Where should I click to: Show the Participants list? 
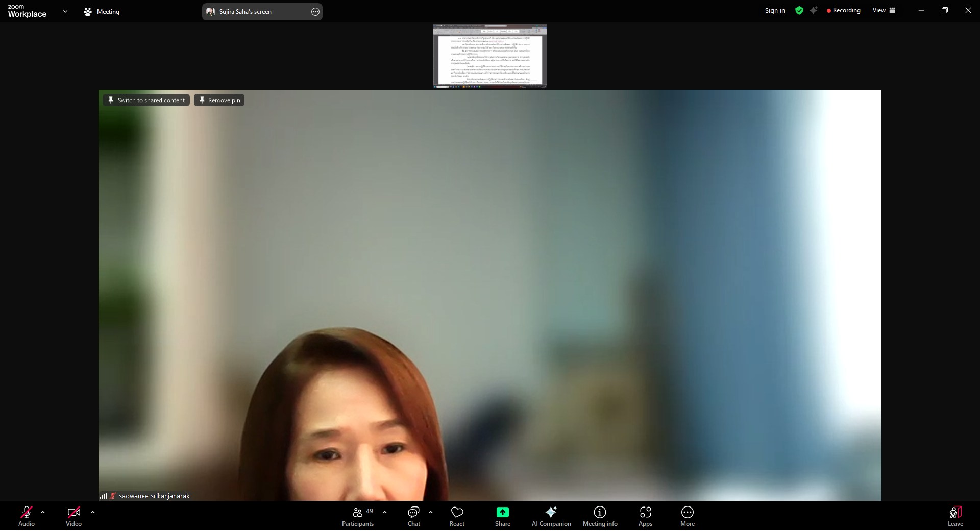pyautogui.click(x=358, y=516)
